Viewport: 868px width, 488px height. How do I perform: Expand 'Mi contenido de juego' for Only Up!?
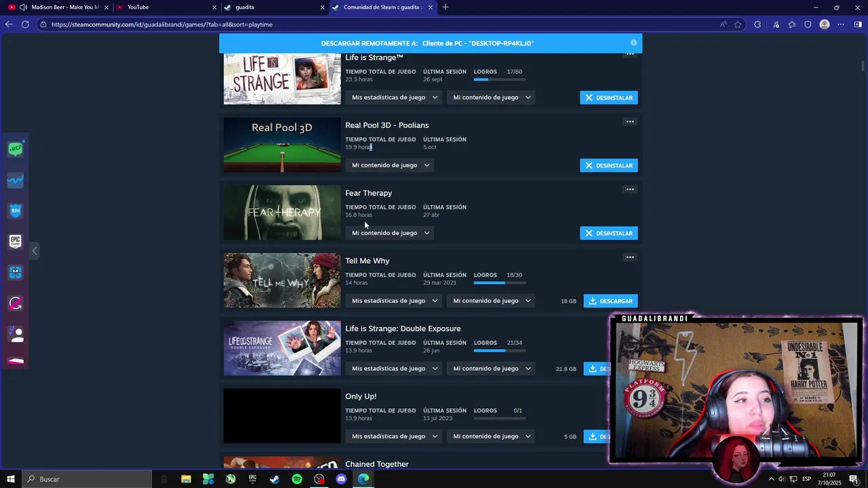492,436
